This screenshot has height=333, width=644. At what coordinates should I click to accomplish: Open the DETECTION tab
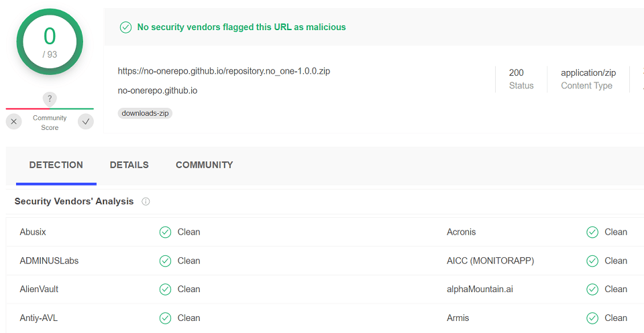coord(56,165)
